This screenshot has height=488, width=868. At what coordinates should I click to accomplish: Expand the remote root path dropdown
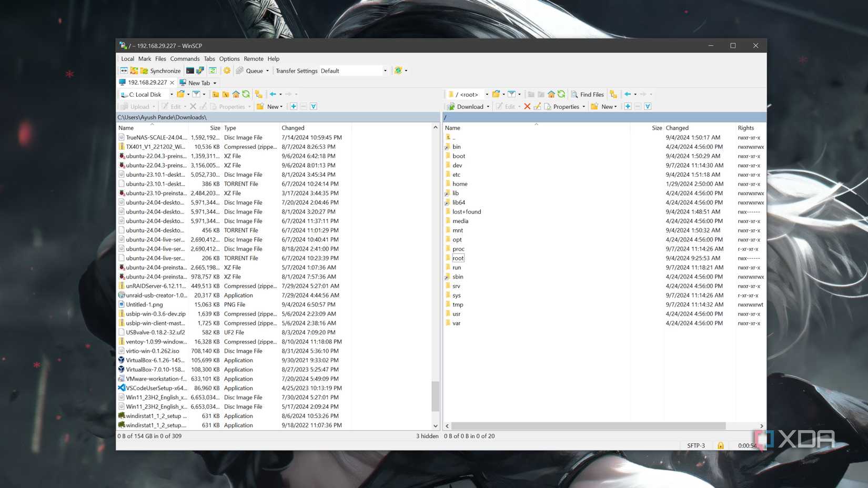point(487,94)
